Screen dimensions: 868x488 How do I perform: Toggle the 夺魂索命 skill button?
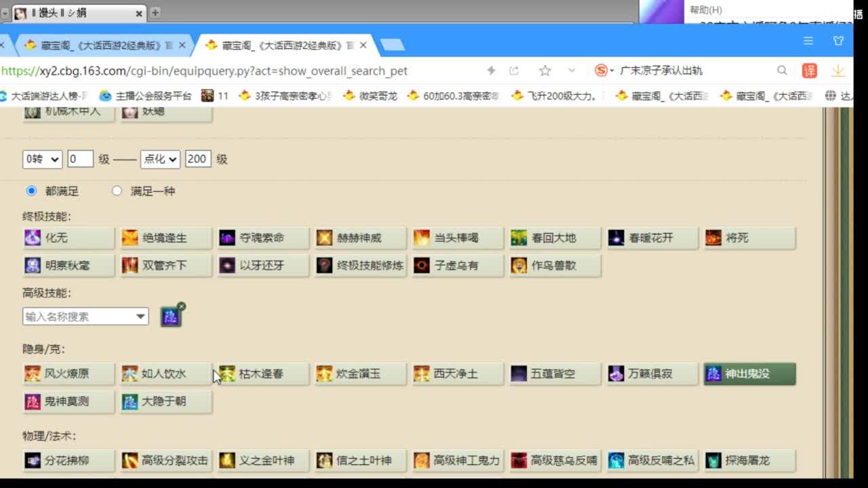coord(263,238)
